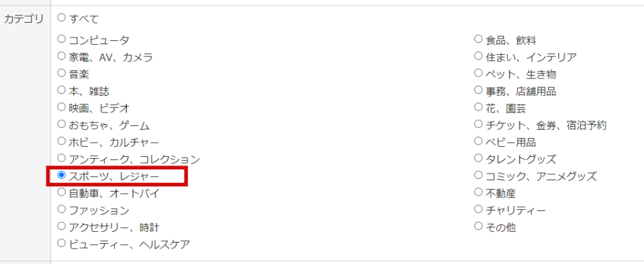
Task: Choose コミック、アニメグッズ category
Action: tap(478, 175)
